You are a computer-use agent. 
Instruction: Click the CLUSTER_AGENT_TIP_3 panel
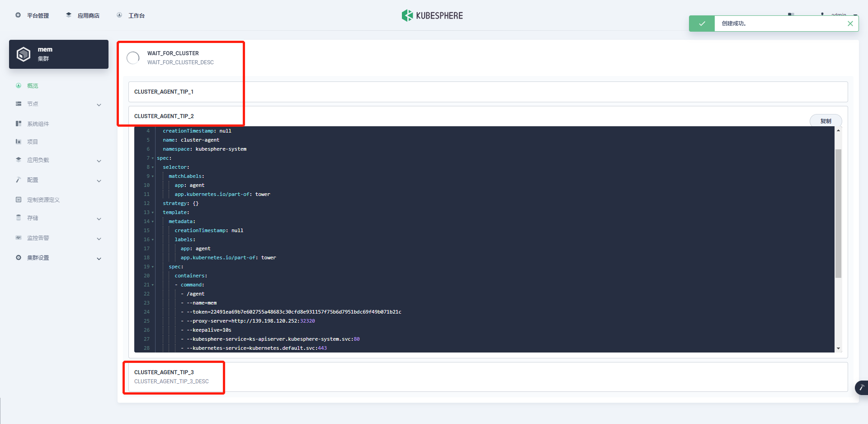488,377
